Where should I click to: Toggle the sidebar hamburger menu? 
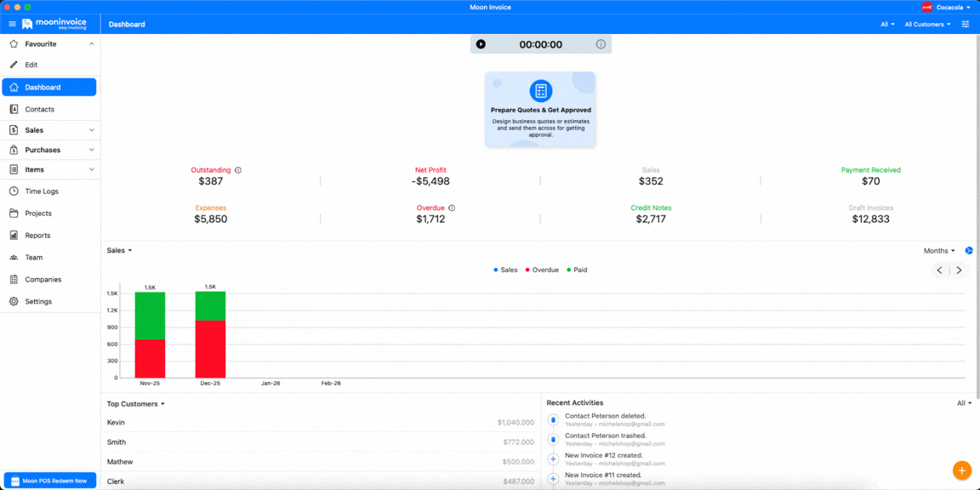12,24
